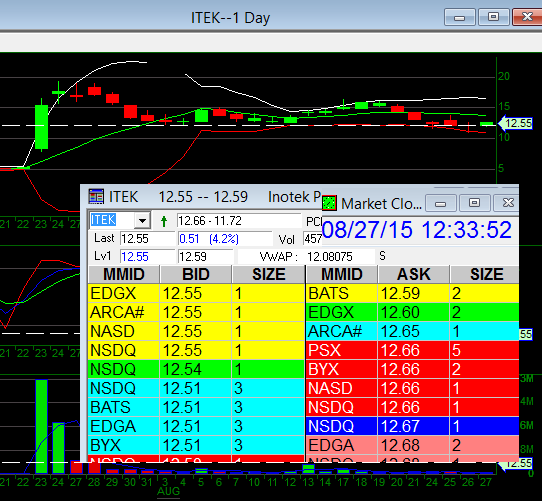Select the EDGA bid row at 12.51
The height and width of the screenshot is (501, 542).
tap(196, 426)
